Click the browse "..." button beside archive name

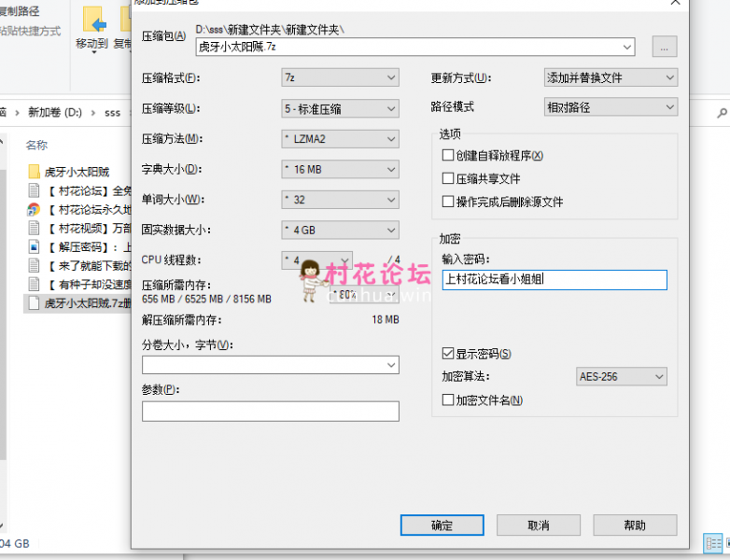click(x=664, y=46)
